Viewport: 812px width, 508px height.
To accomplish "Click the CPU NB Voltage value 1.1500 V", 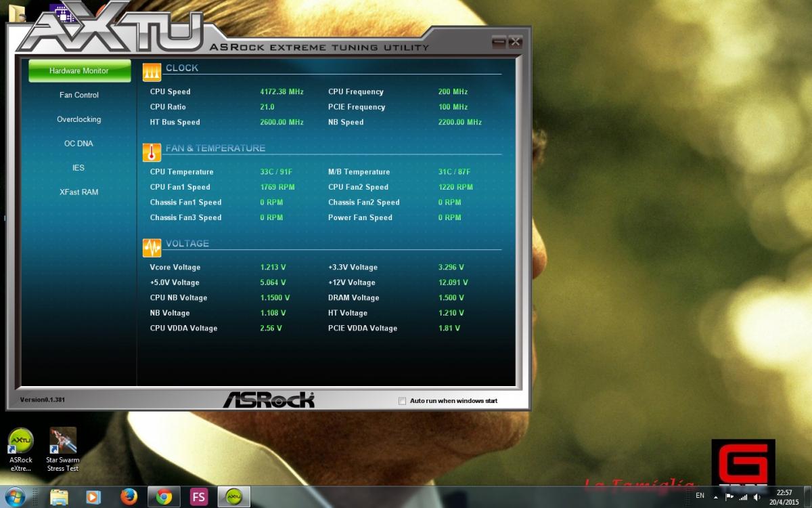I will click(275, 298).
